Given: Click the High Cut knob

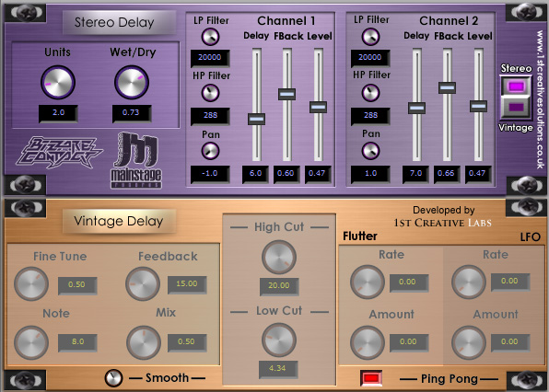Looking at the screenshot, I should tap(279, 257).
